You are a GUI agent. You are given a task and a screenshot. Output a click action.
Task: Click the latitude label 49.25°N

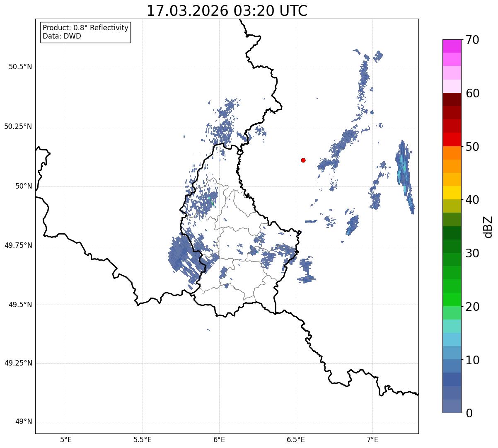click(18, 363)
